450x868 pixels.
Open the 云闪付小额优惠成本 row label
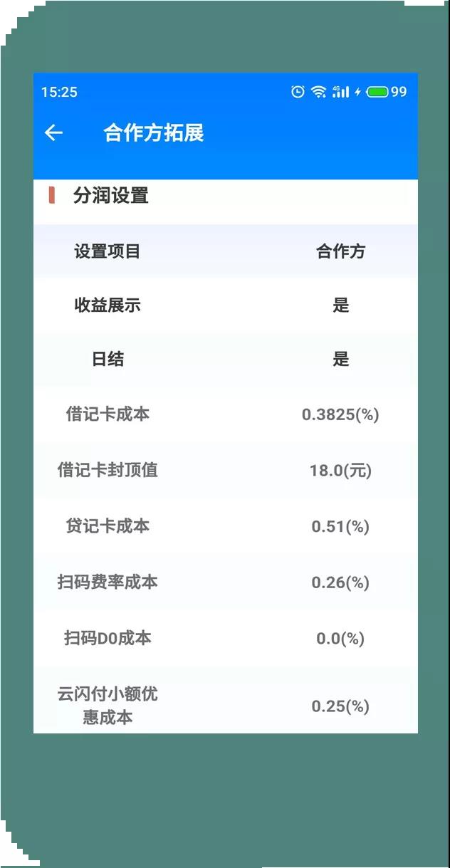[108, 705]
